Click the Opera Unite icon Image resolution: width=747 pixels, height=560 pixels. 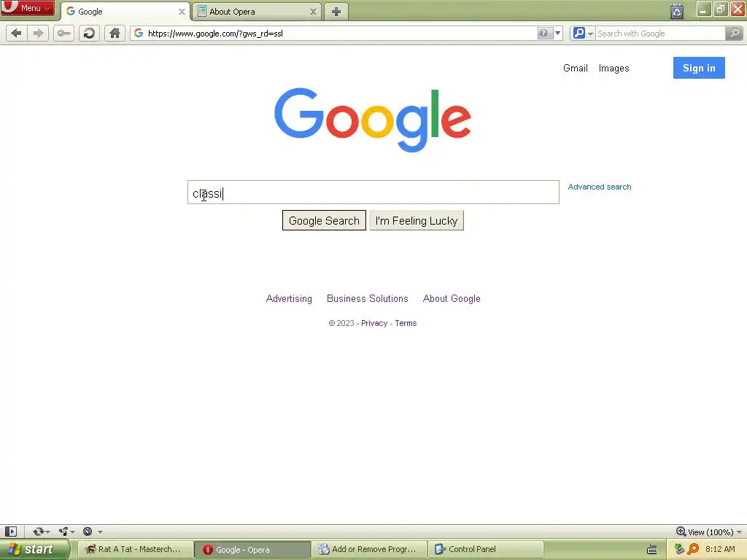click(x=63, y=532)
